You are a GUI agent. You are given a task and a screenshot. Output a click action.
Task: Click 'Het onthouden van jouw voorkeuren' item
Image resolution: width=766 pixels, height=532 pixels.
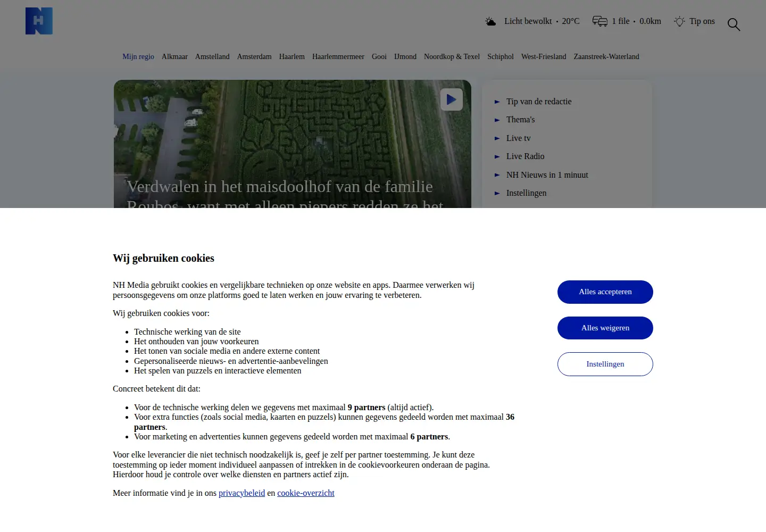click(x=196, y=342)
